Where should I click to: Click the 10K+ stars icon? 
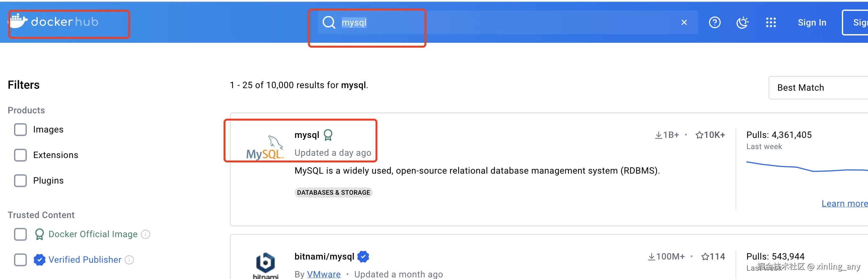pos(699,135)
